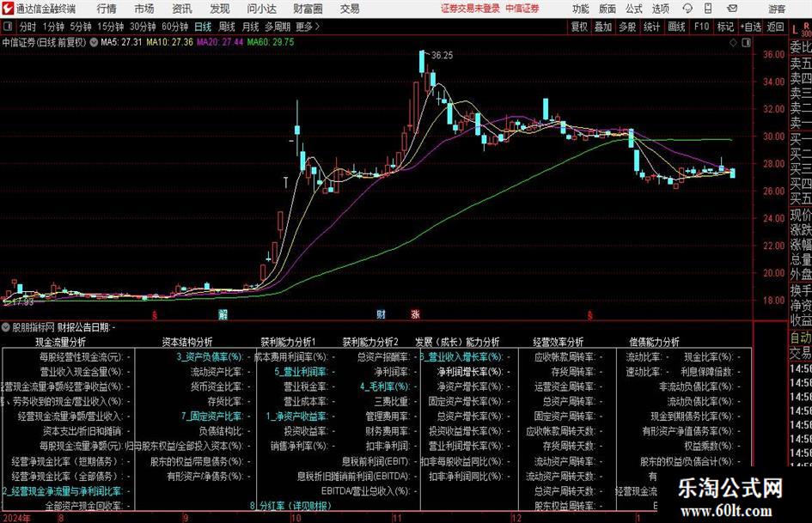Switch to the 15分钟 period
Screen dimensions: 812x523
111,27
